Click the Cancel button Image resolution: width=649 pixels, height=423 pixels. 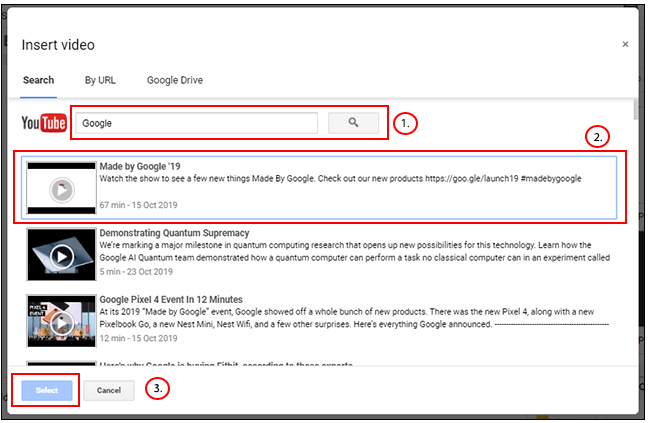(x=109, y=390)
